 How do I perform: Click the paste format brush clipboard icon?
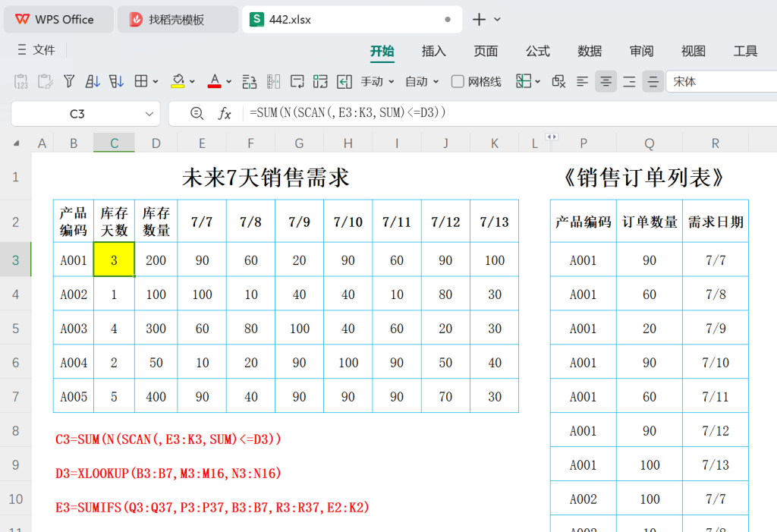pyautogui.click(x=45, y=81)
